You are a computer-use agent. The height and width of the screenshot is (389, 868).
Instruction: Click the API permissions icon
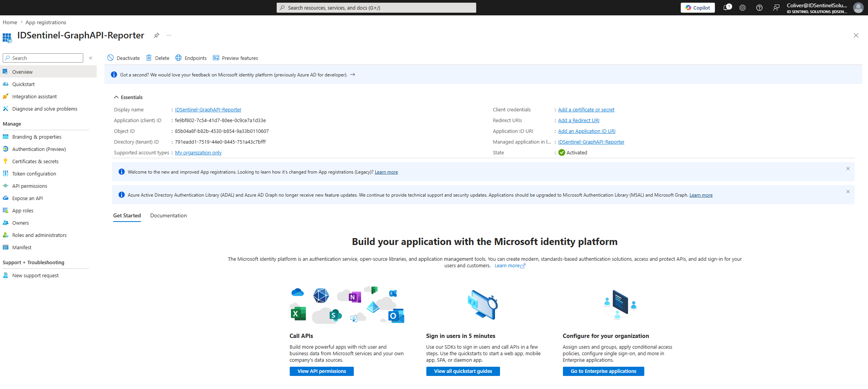tap(5, 186)
